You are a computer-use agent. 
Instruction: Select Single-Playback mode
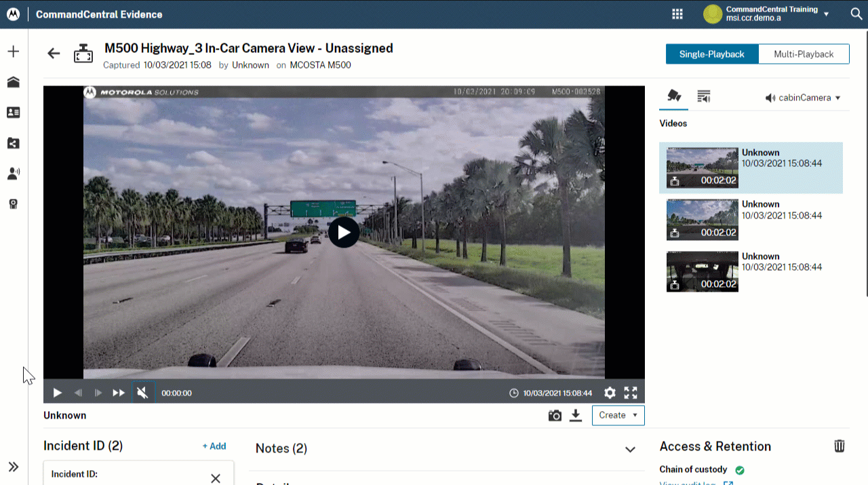[711, 54]
